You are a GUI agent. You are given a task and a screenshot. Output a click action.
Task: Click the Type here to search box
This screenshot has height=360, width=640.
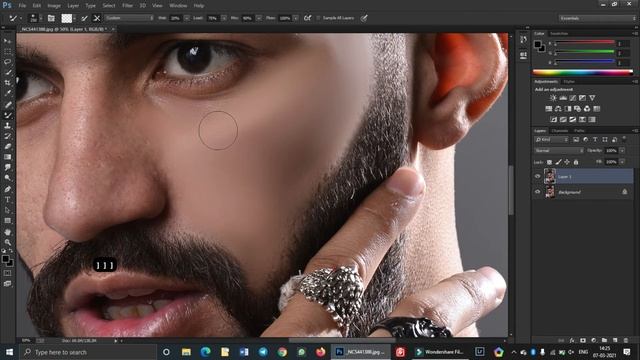[88, 352]
